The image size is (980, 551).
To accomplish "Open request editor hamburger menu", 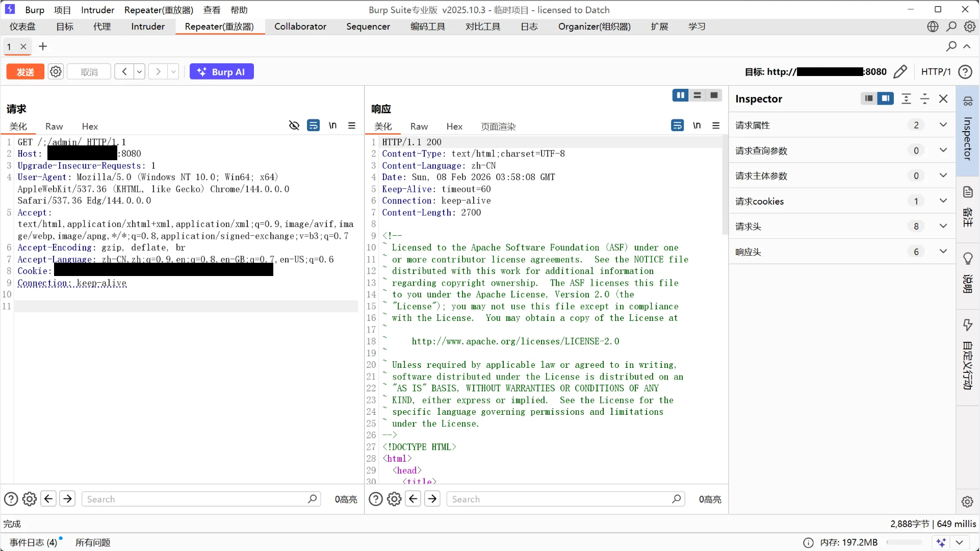I will 352,126.
